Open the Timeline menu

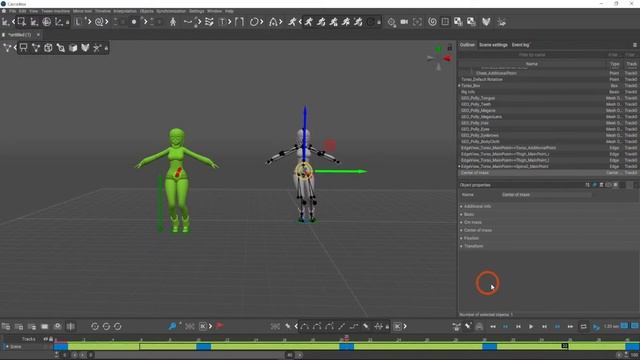[102, 11]
